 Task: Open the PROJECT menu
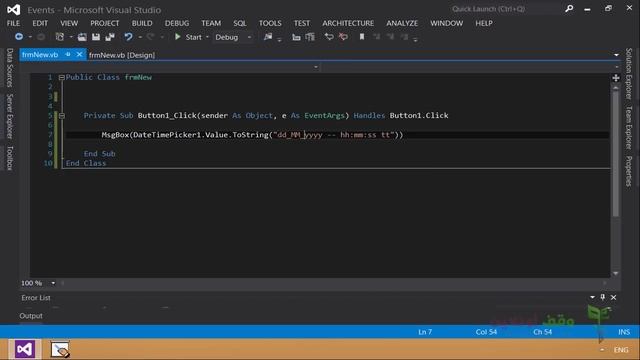tap(105, 23)
